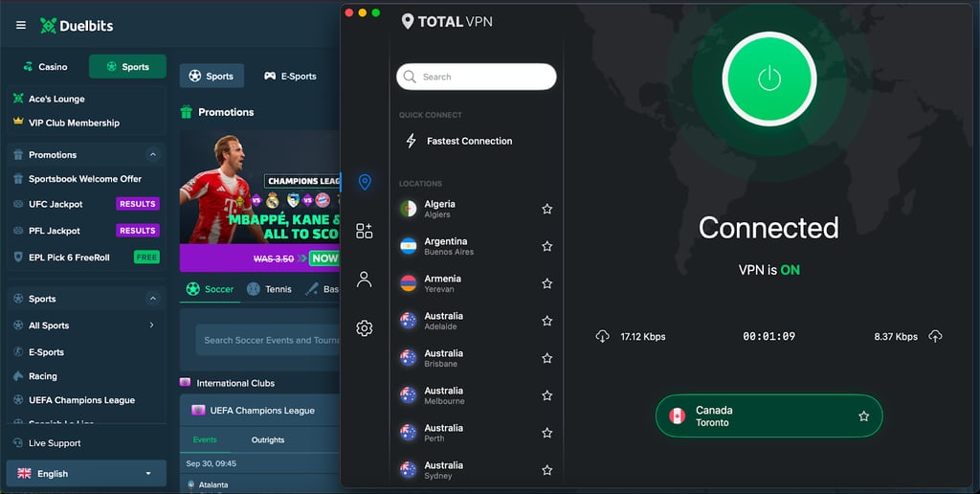Open VIP Club Membership

click(73, 123)
